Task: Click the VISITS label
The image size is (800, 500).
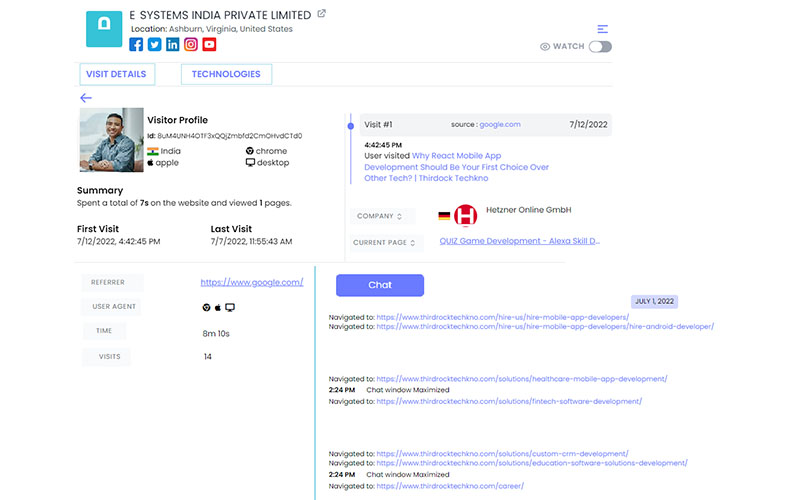Action: (x=109, y=357)
